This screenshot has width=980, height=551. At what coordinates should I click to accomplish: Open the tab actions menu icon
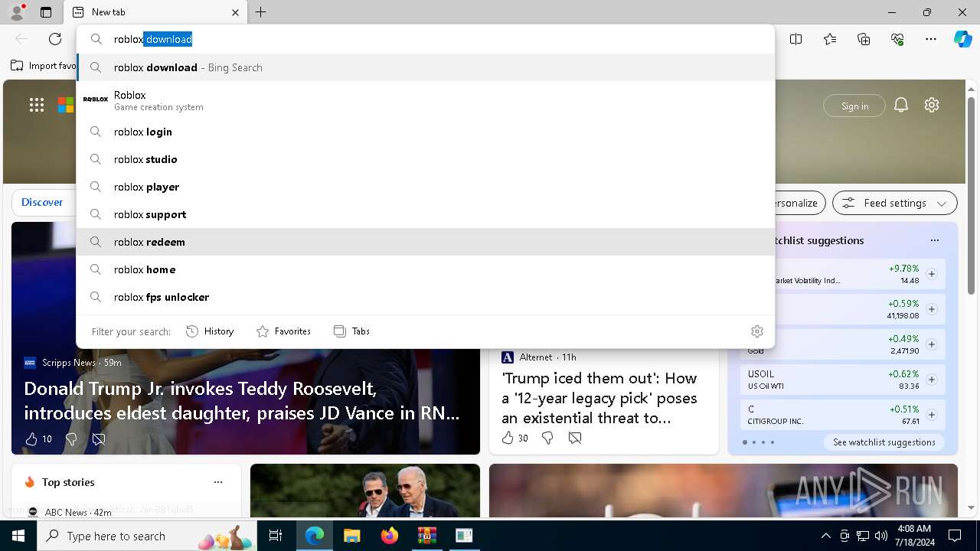pyautogui.click(x=46, y=12)
